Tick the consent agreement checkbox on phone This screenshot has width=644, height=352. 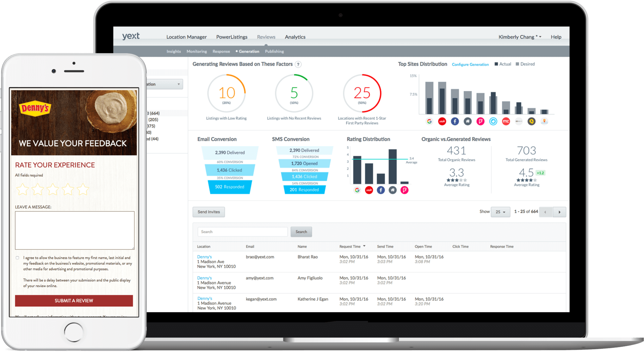[17, 258]
